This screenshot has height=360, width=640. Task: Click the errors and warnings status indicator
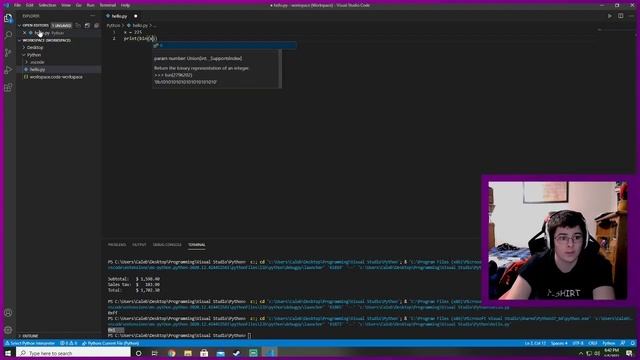pyautogui.click(x=69, y=343)
